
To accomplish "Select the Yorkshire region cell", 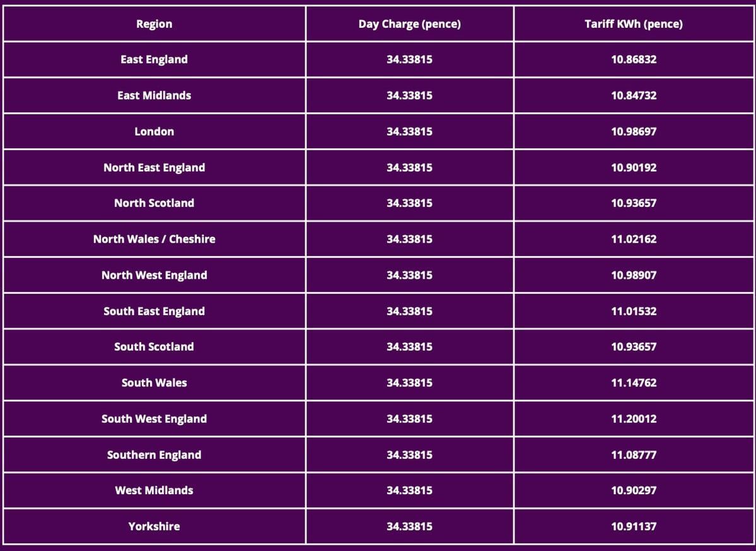I will tap(154, 526).
